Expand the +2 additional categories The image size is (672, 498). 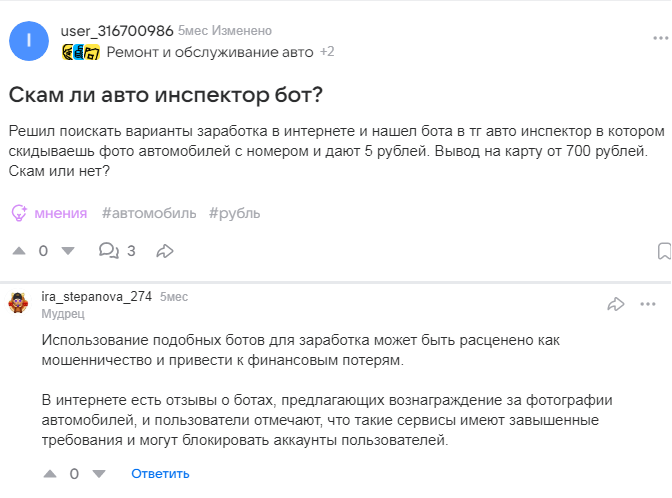pos(327,51)
